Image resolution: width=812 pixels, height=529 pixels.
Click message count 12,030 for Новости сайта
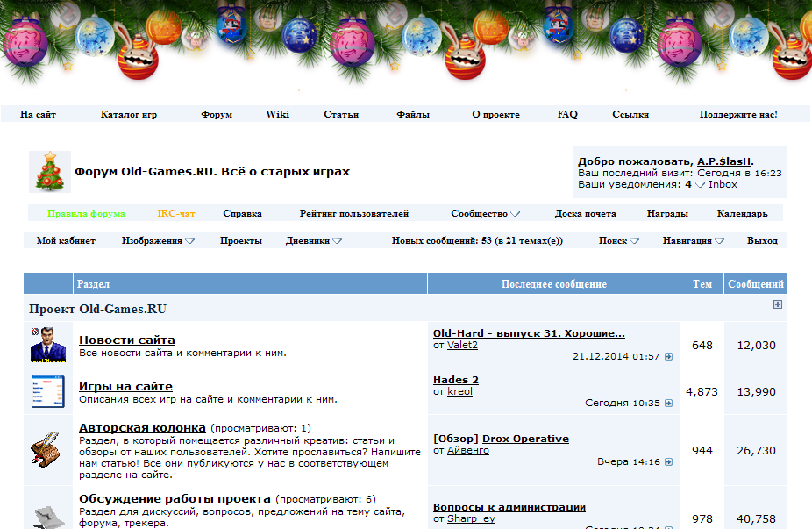coord(756,345)
